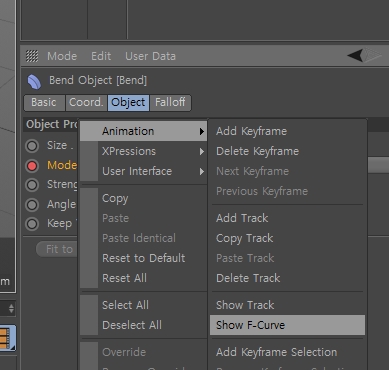Choose Deselect All
389x370 pixels.
pos(144,325)
